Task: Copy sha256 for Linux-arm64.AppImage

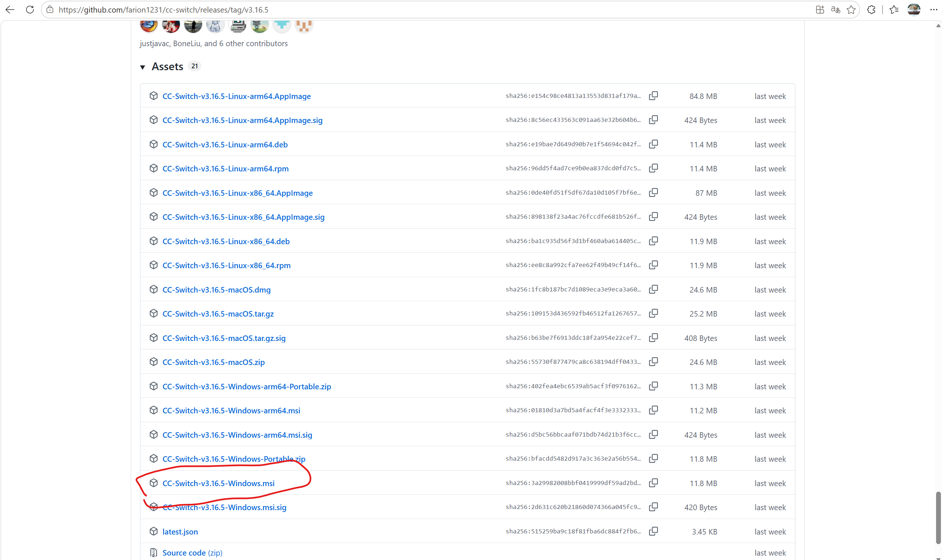Action: [x=653, y=96]
